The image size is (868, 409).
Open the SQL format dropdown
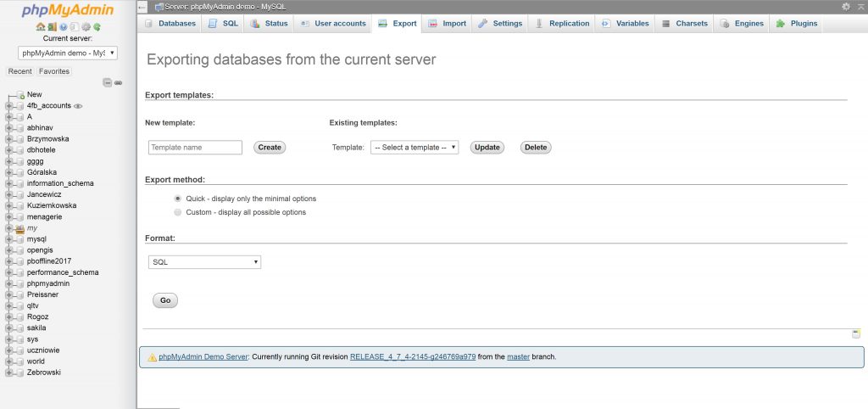point(204,262)
